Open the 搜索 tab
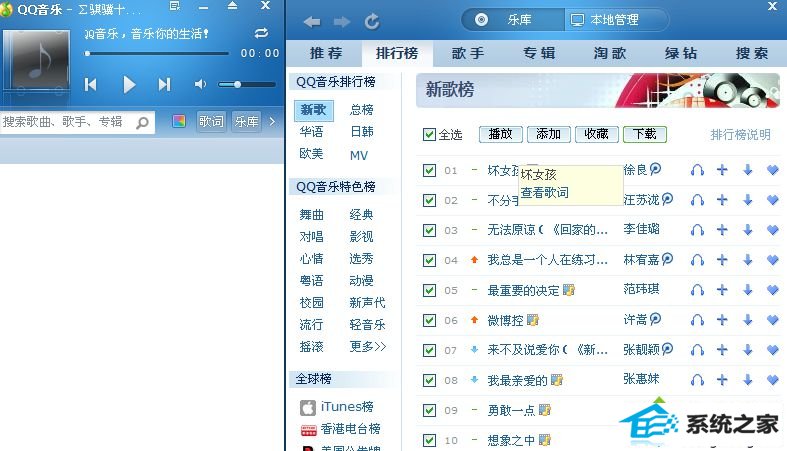This screenshot has width=787, height=451. pos(752,53)
